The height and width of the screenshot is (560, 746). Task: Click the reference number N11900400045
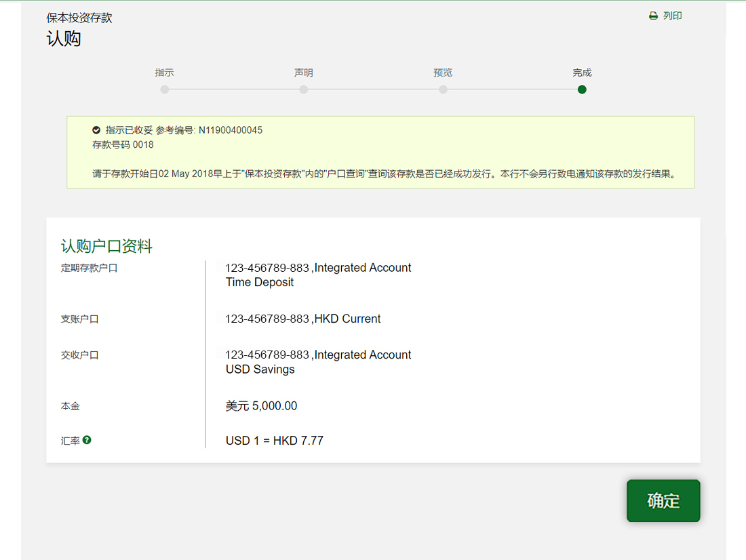[x=231, y=129]
